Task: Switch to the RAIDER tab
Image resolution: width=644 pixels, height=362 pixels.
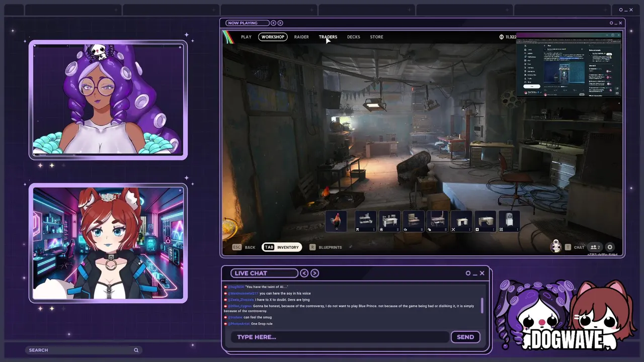Action: [x=301, y=37]
